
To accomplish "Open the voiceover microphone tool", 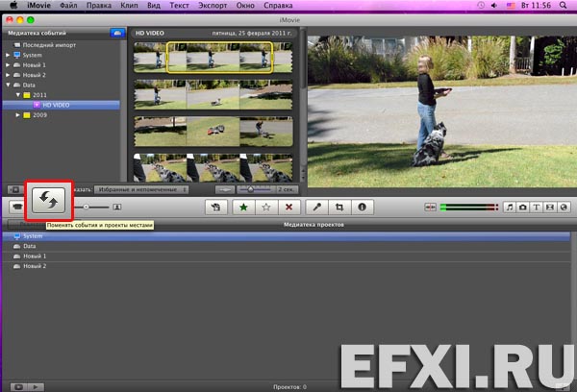I will click(x=316, y=208).
